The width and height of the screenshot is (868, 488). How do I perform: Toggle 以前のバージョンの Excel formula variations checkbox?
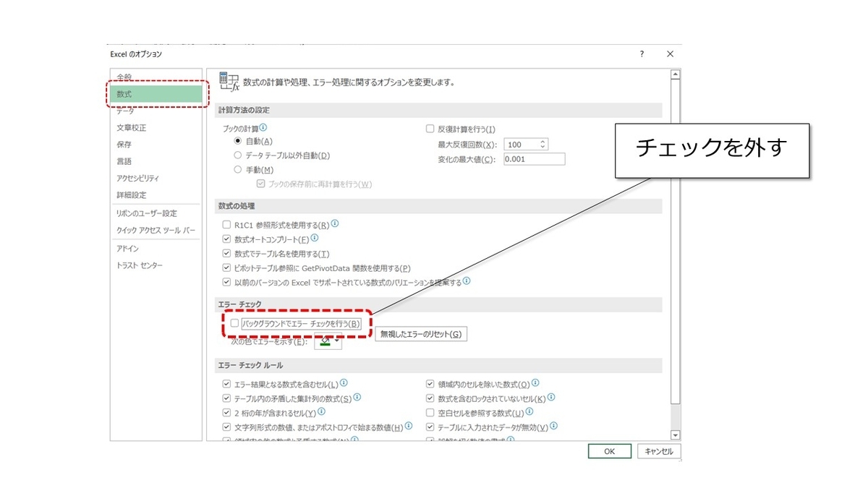227,282
